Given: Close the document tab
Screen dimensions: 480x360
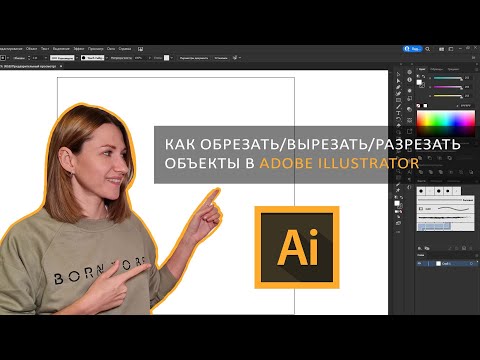Looking at the screenshot, I should (x=61, y=66).
